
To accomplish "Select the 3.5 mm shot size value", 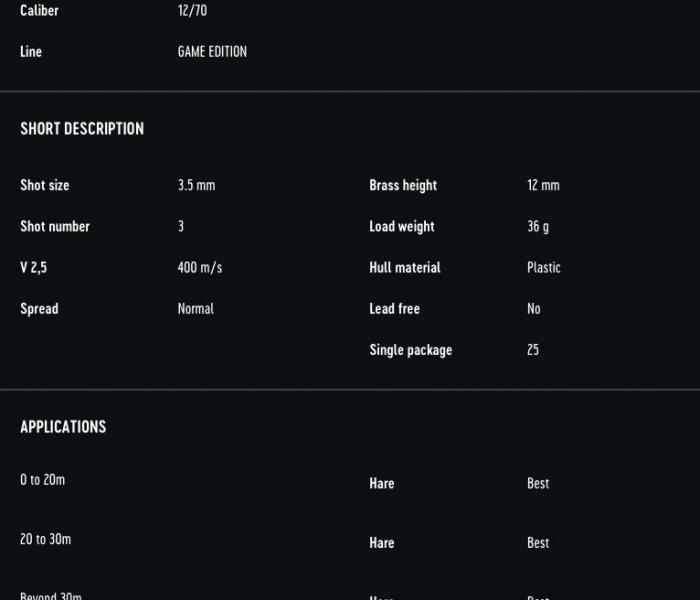I will click(x=196, y=185).
